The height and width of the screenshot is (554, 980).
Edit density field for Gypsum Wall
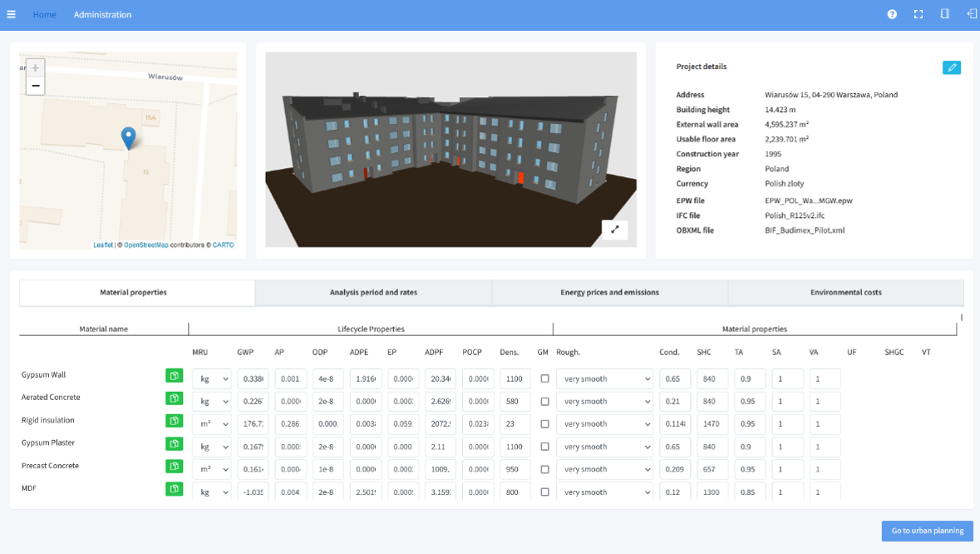515,379
